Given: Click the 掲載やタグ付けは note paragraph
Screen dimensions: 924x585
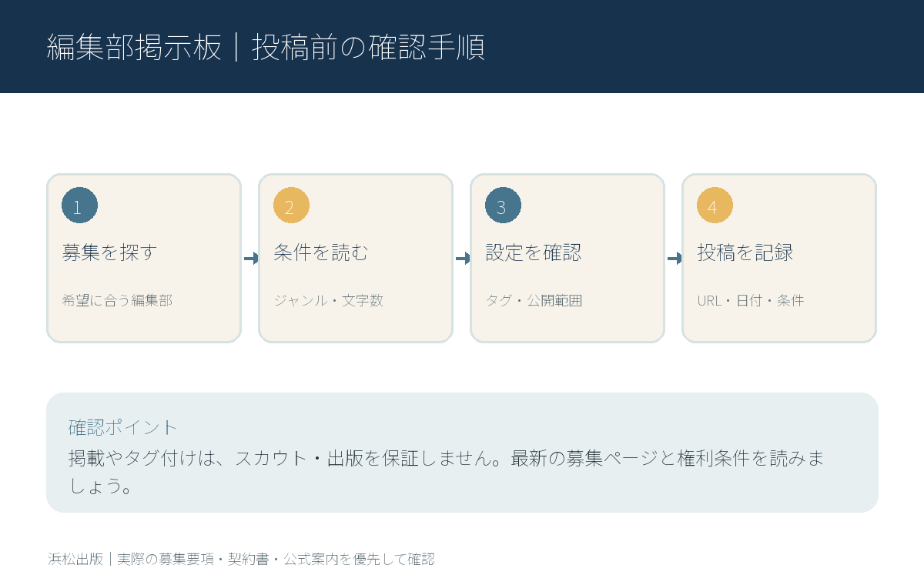Looking at the screenshot, I should click(447, 472).
